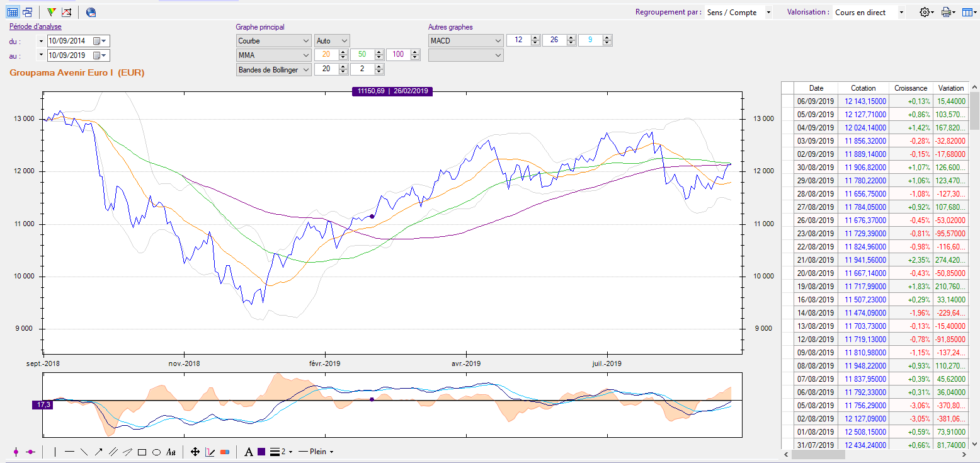Select the move (four-arrow) tool
The height and width of the screenshot is (463, 980).
tap(195, 452)
